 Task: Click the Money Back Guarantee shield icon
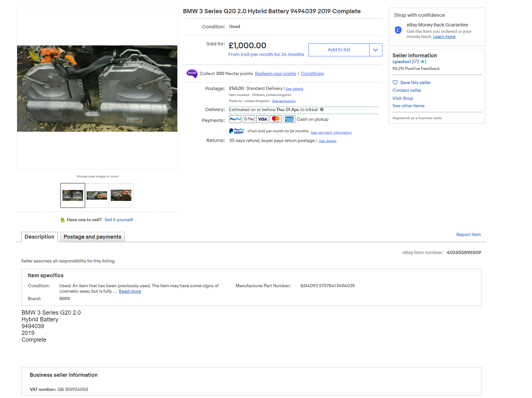(x=398, y=30)
